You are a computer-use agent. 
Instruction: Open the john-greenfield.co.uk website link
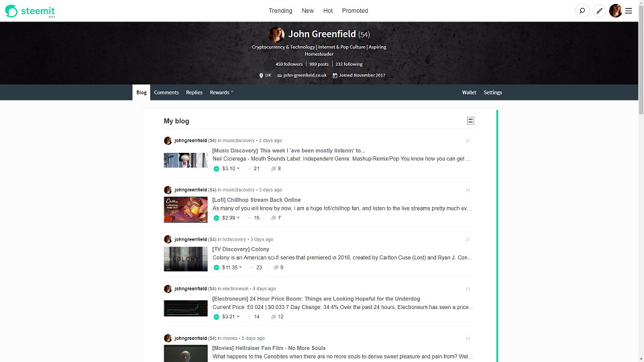[x=305, y=76]
